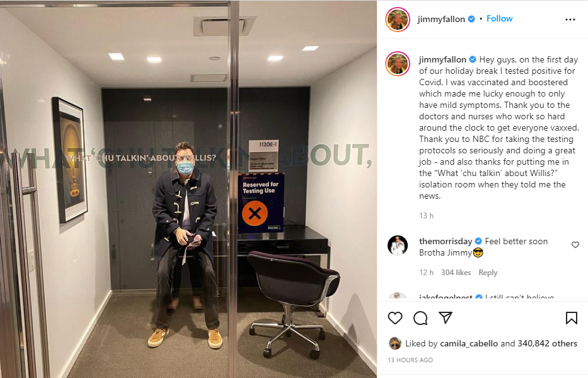
Task: Share the post using the paper plane icon
Action: [x=446, y=317]
